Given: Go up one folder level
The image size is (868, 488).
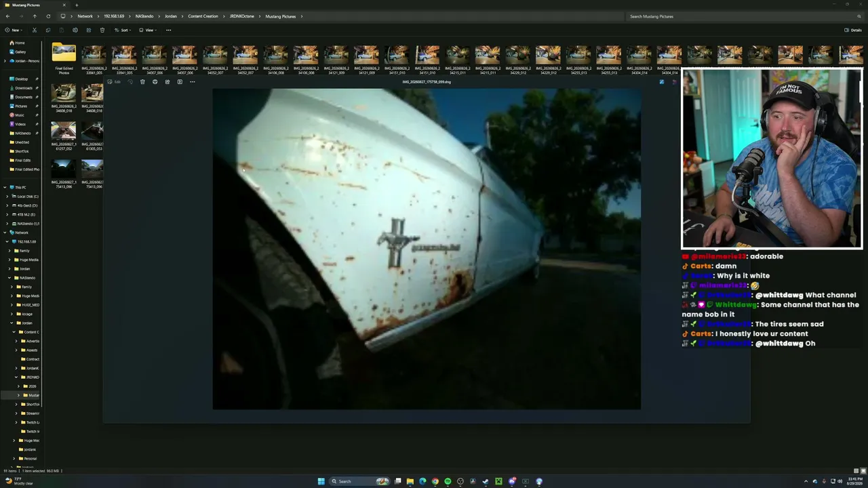Looking at the screenshot, I should pyautogui.click(x=35, y=16).
